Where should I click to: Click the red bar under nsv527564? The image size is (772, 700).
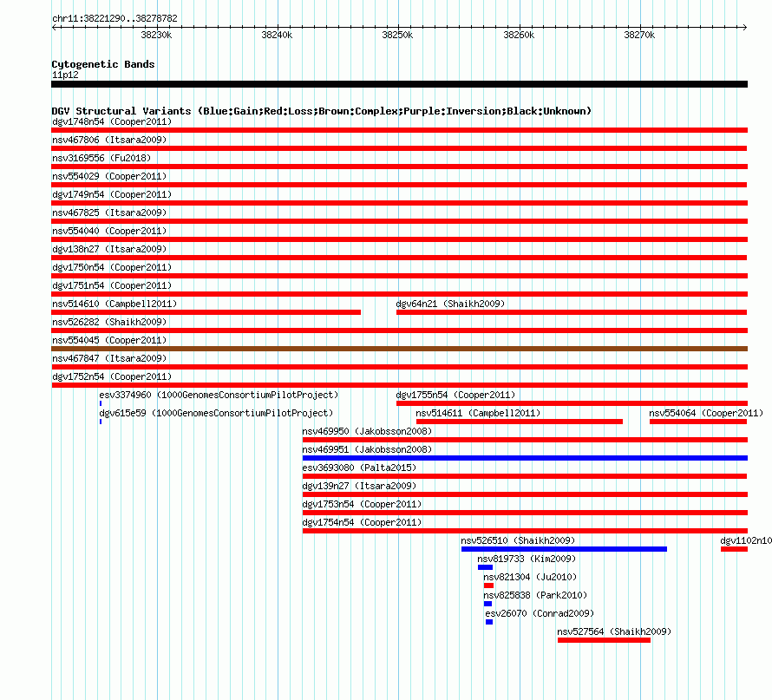tap(604, 640)
